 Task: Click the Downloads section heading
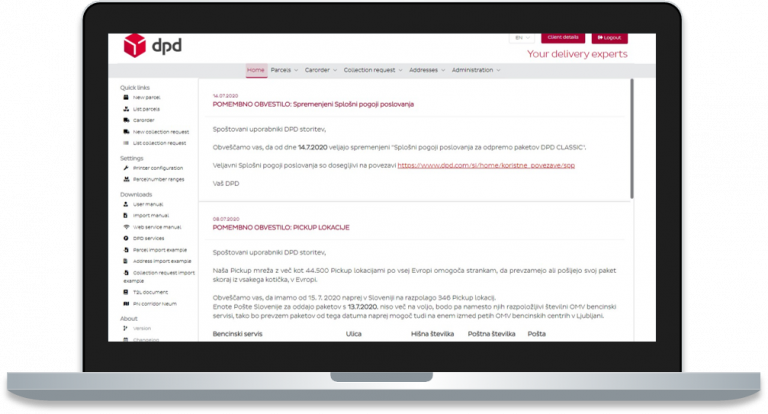[x=136, y=195]
